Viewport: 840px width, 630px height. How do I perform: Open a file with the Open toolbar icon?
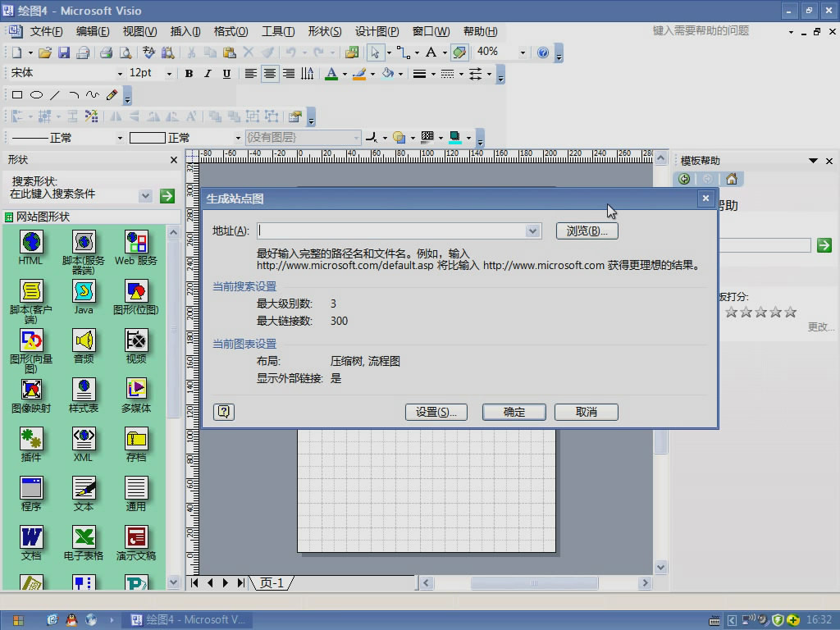(45, 52)
